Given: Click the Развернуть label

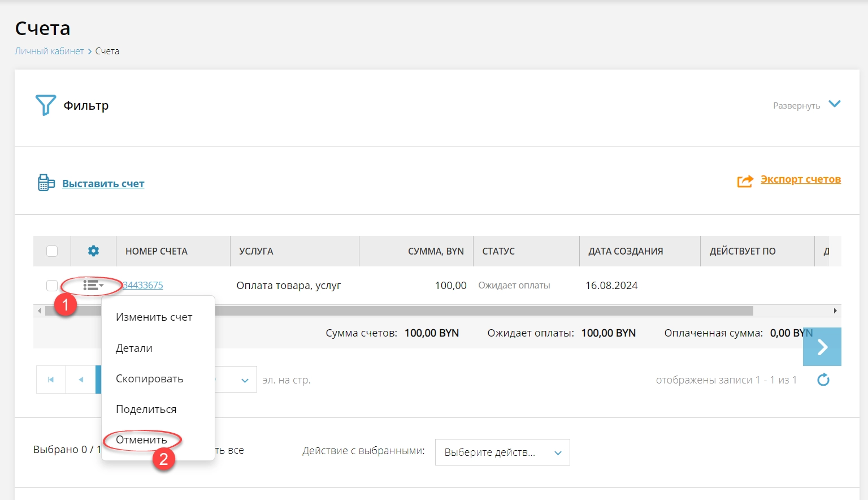Looking at the screenshot, I should click(796, 106).
